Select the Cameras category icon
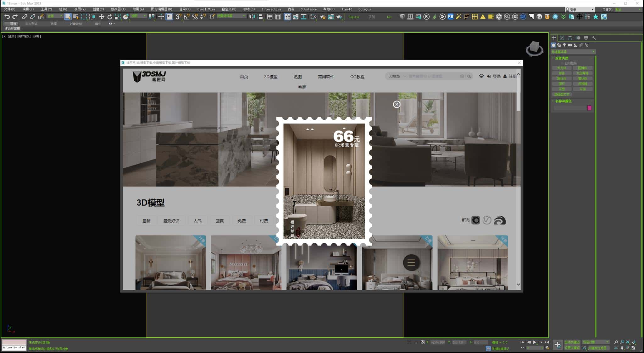 [570, 45]
